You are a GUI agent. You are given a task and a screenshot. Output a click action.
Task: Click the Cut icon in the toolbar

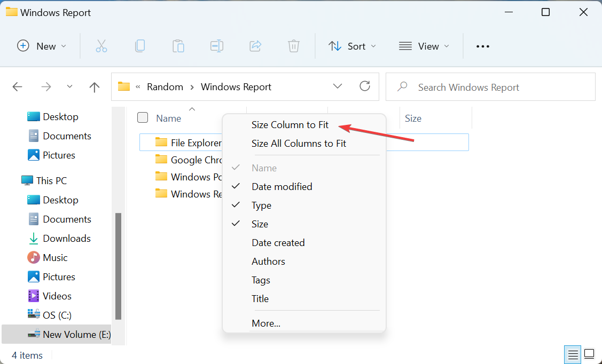pos(101,46)
